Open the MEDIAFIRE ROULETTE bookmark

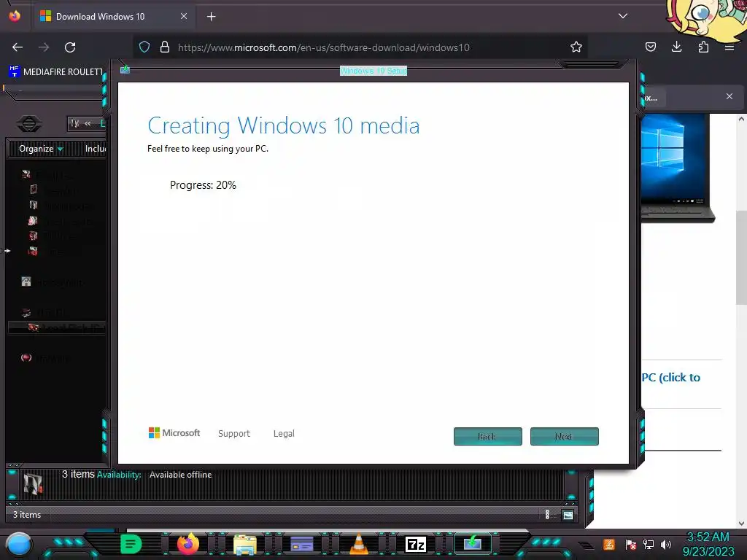(x=56, y=72)
